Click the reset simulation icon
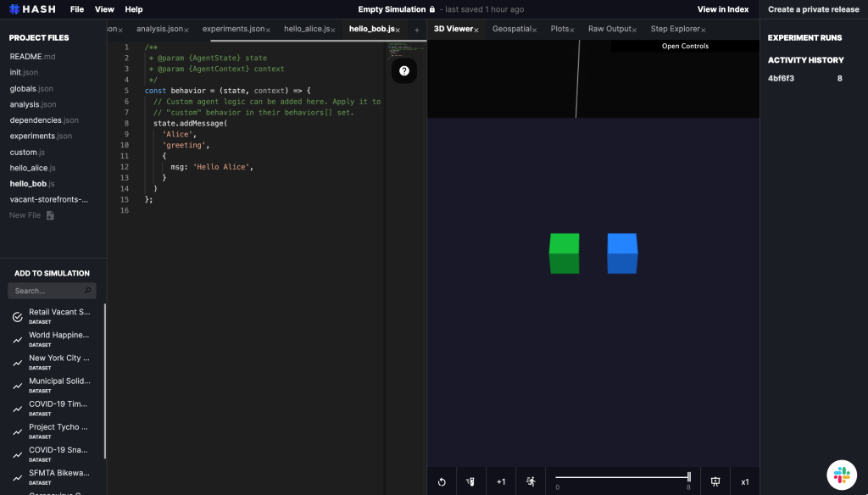This screenshot has height=495, width=868. (x=442, y=481)
